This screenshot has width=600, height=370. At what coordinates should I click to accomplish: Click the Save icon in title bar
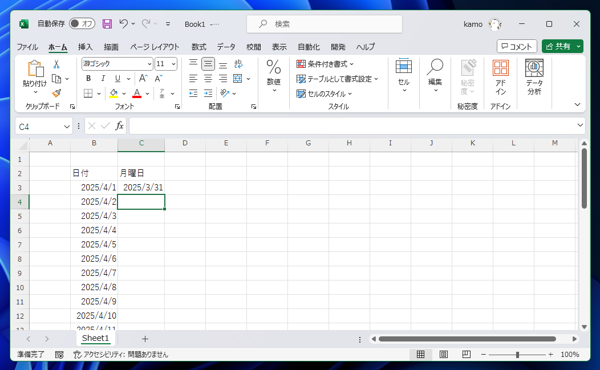107,24
